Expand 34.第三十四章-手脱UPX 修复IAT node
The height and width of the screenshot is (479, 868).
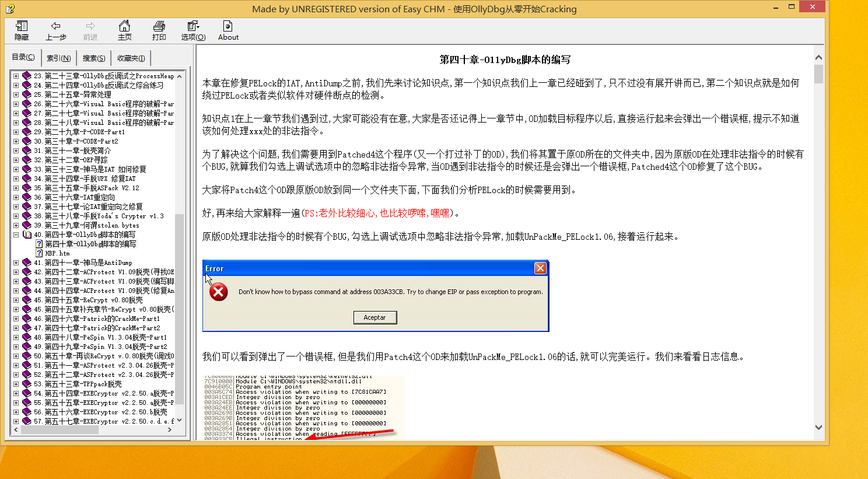(16, 179)
